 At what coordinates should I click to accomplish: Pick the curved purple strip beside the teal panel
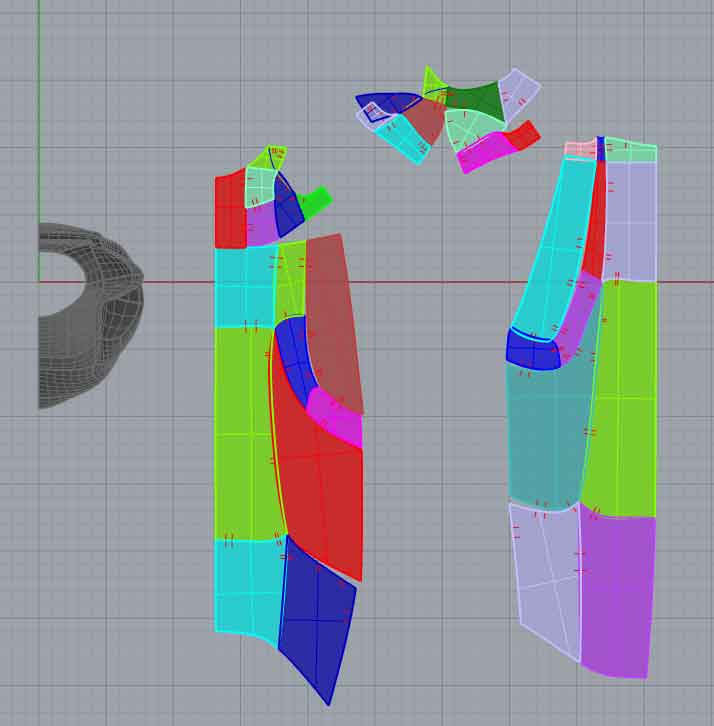[579, 317]
